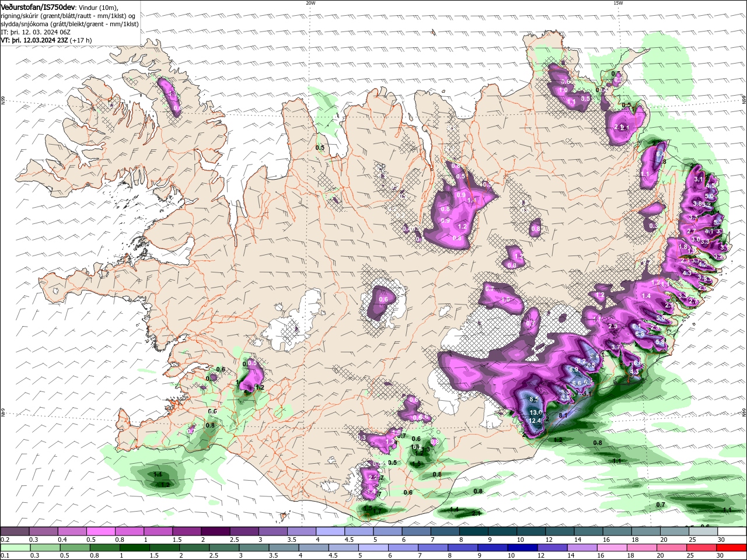The width and height of the screenshot is (747, 560).
Task: Pick the lower legend green swatch labeled 0.5
Action: (75, 547)
